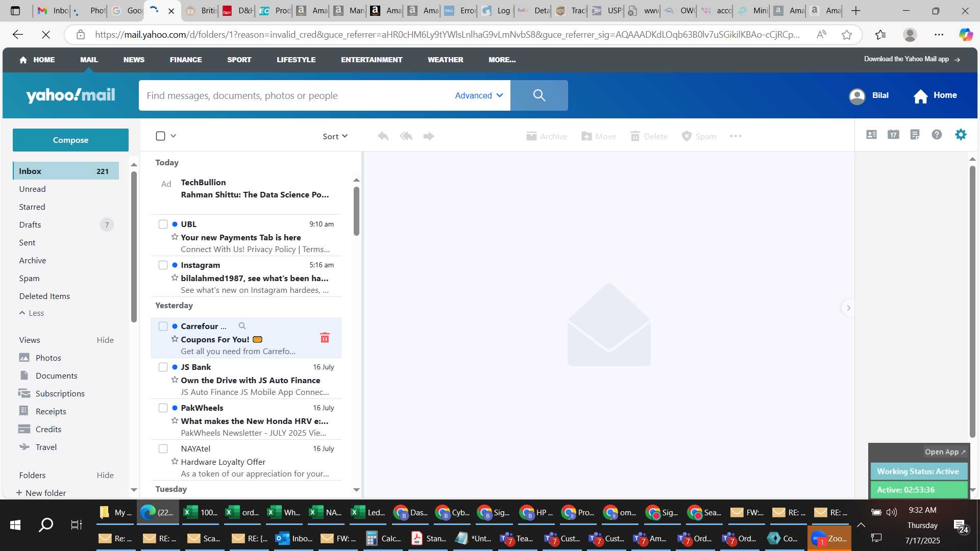Hide the Folders section
This screenshot has height=551, width=980.
[105, 475]
